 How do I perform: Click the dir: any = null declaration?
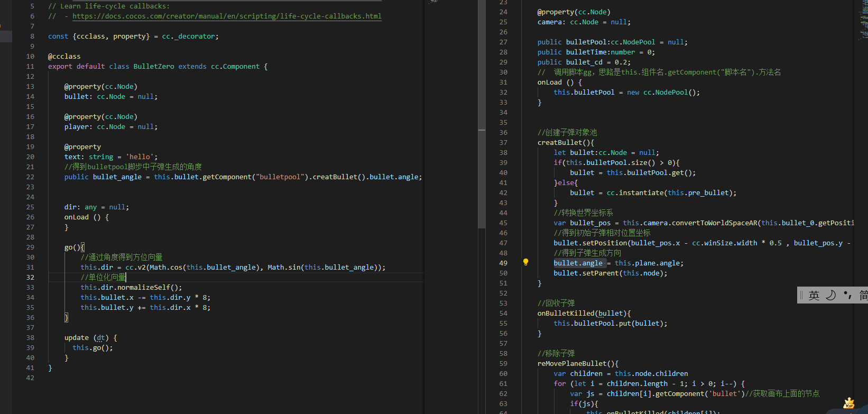[97, 207]
